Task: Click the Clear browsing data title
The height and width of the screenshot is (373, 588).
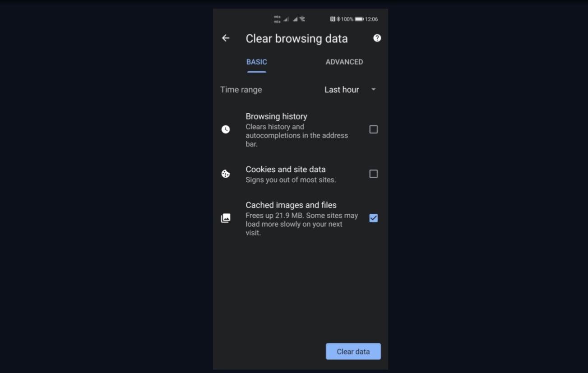Action: (296, 38)
